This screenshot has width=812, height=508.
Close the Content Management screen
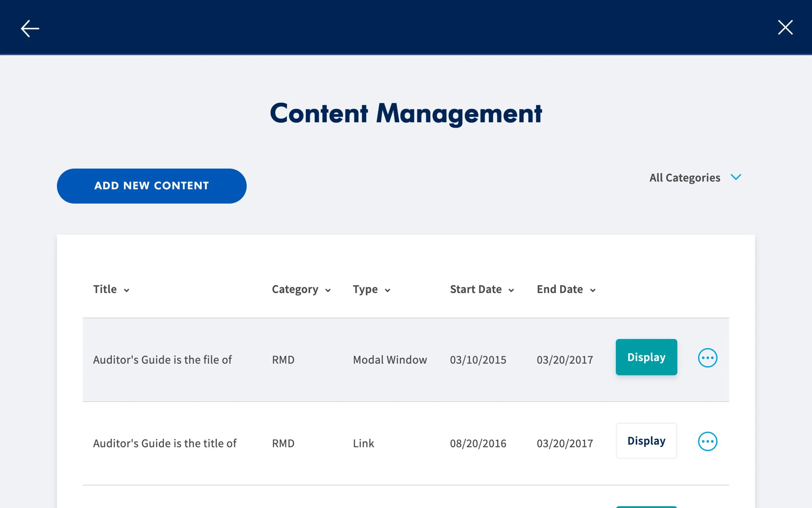[x=785, y=28]
